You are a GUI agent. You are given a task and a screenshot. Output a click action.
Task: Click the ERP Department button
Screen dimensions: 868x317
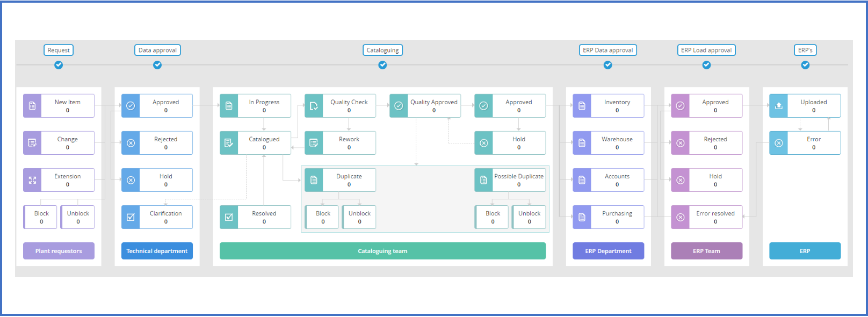pos(608,251)
